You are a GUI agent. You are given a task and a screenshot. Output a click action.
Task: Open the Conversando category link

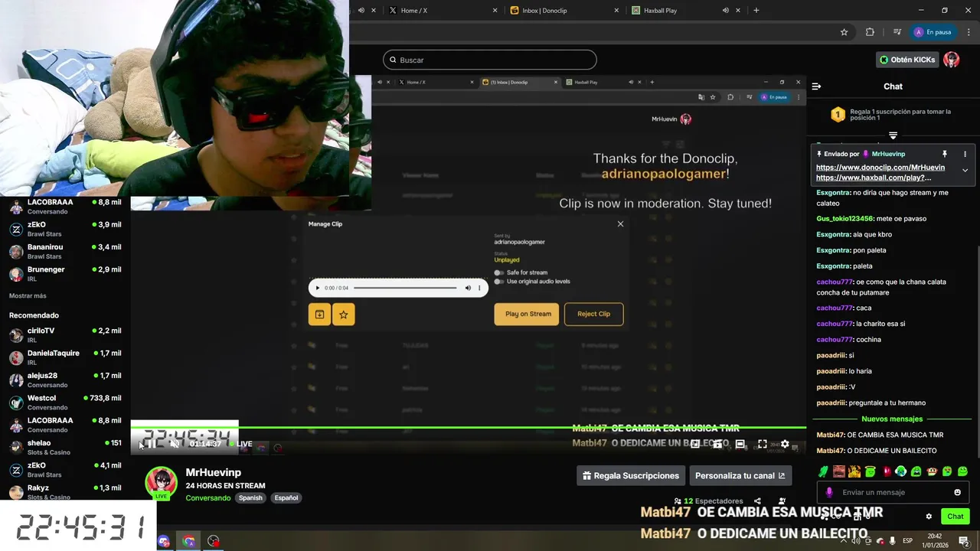(x=207, y=497)
